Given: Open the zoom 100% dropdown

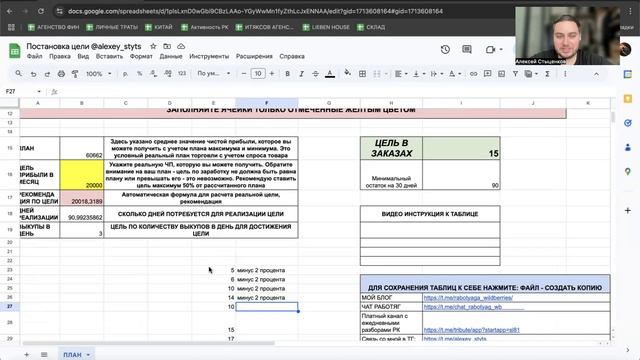Looking at the screenshot, I should pyautogui.click(x=98, y=74).
